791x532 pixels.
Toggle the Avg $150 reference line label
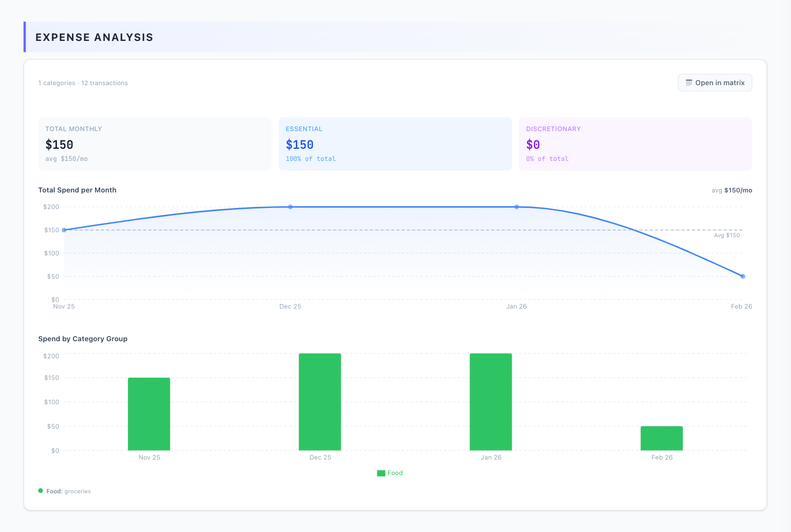pos(726,234)
